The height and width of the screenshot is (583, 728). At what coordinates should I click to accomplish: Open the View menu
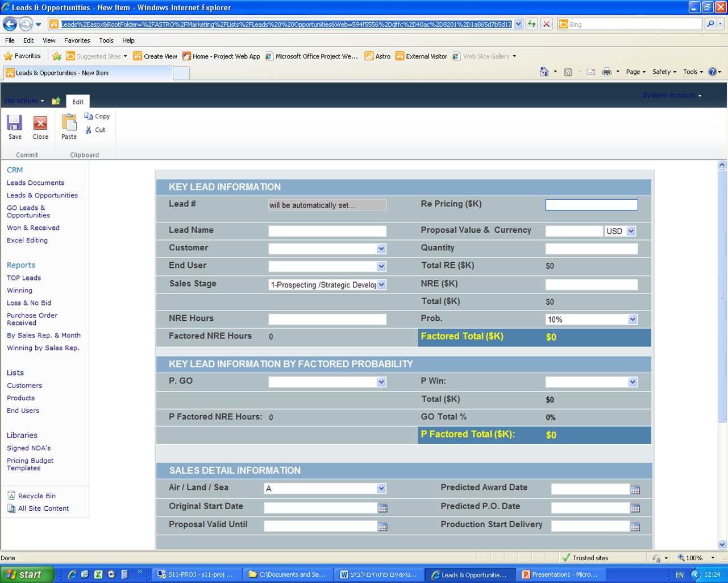click(49, 40)
